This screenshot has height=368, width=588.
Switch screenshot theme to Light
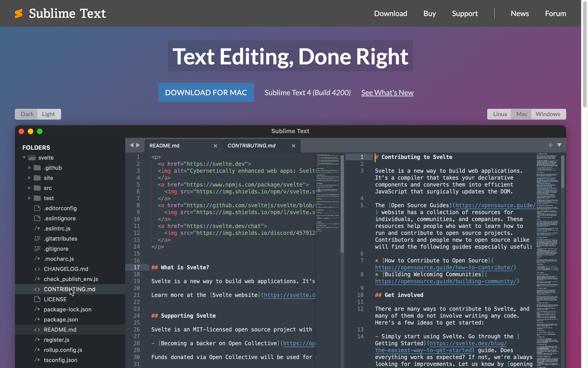click(x=49, y=114)
